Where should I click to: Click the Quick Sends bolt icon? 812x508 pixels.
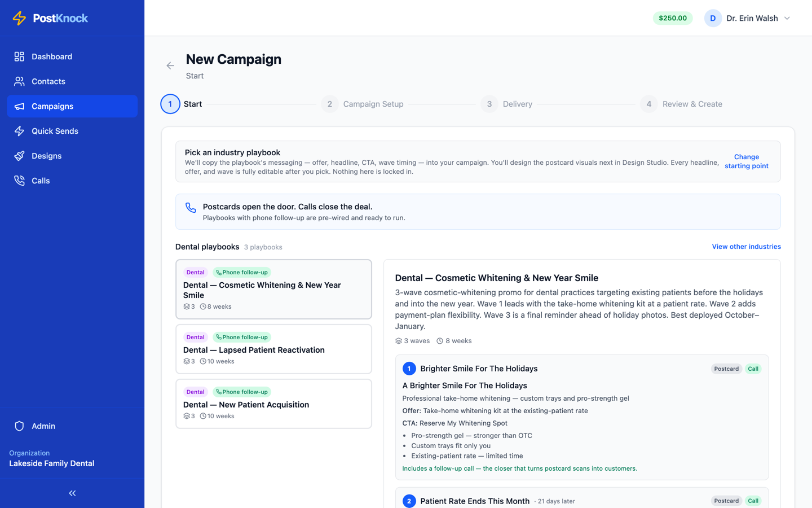[x=19, y=131]
